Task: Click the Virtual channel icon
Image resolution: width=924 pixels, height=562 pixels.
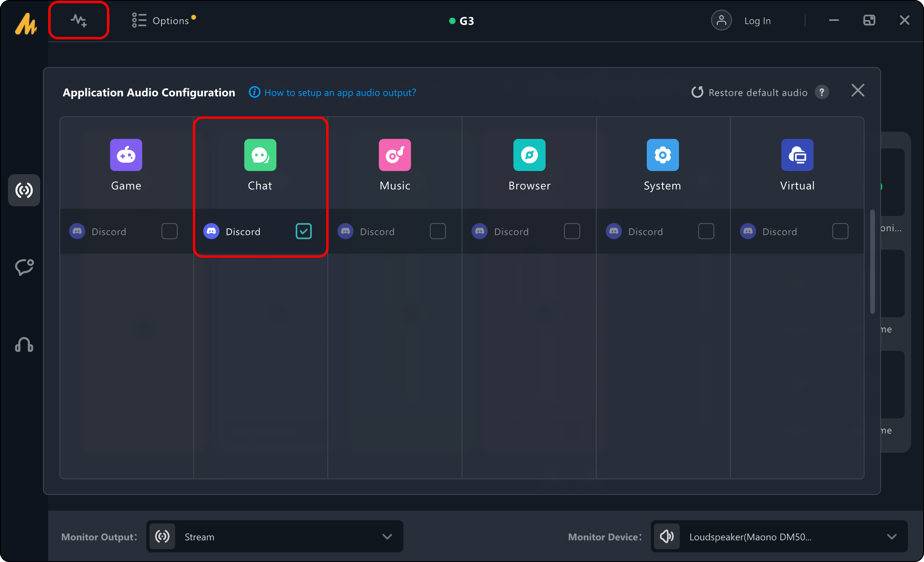Action: click(x=797, y=155)
